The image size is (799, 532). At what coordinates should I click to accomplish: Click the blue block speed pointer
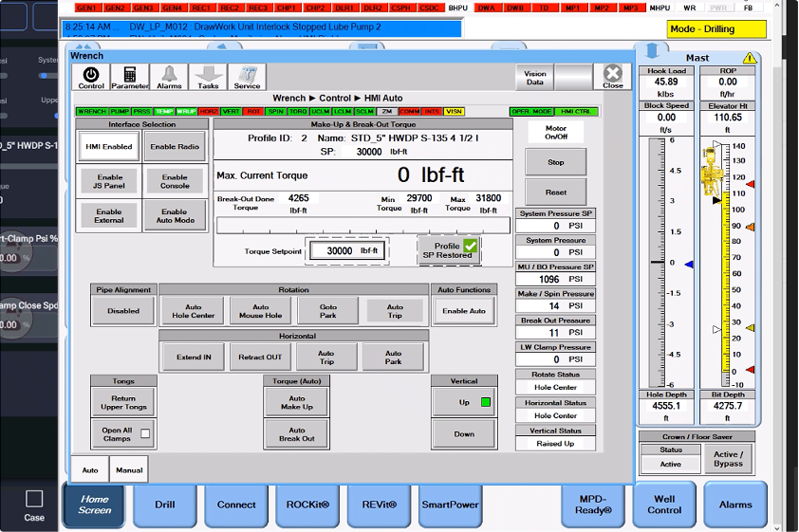pos(689,265)
